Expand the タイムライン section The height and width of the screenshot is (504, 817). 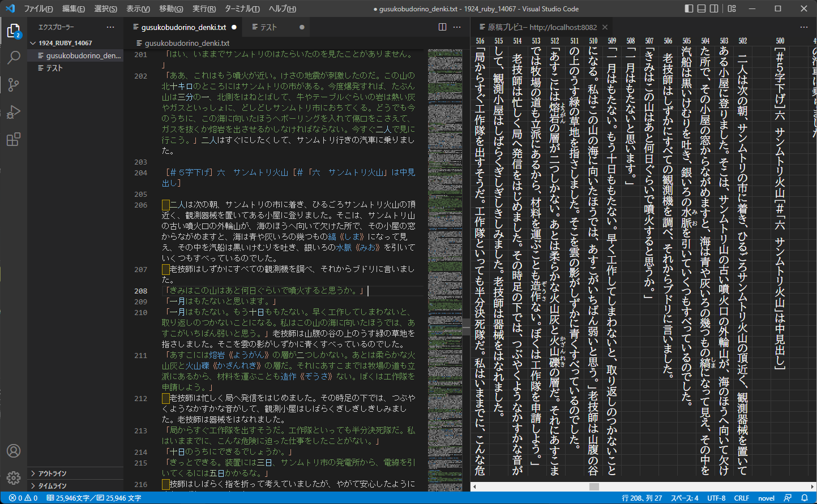pos(75,486)
